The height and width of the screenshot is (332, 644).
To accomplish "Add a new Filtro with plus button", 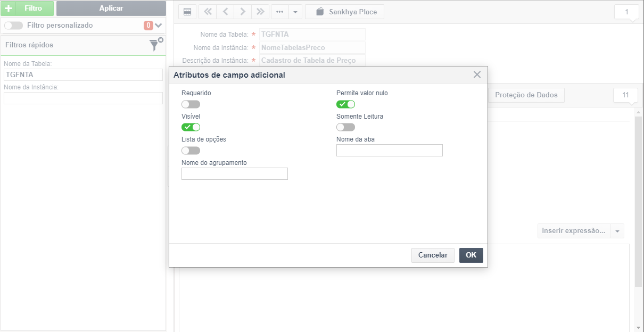I will click(x=27, y=8).
